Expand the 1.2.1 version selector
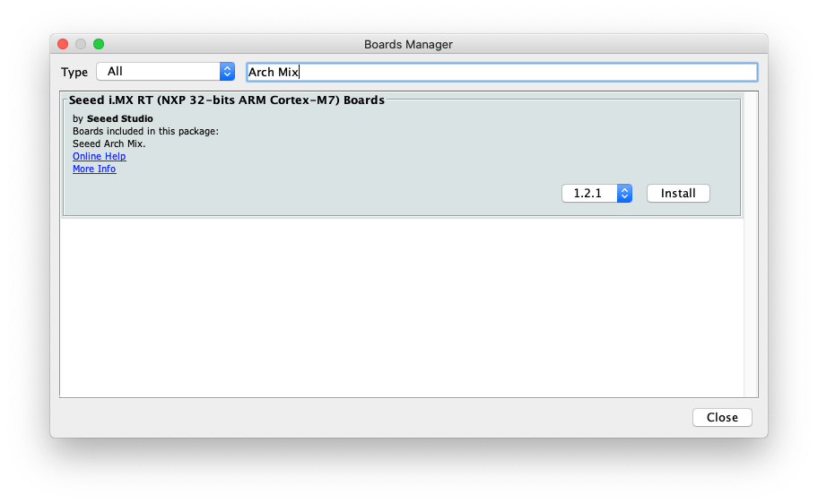 click(x=596, y=193)
